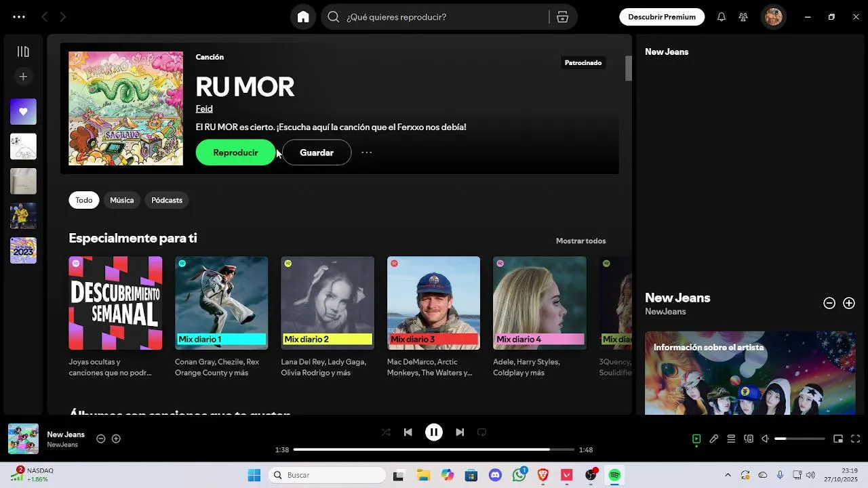Click NewJeans artist name in right panel
This screenshot has height=488, width=868.
pos(665,312)
